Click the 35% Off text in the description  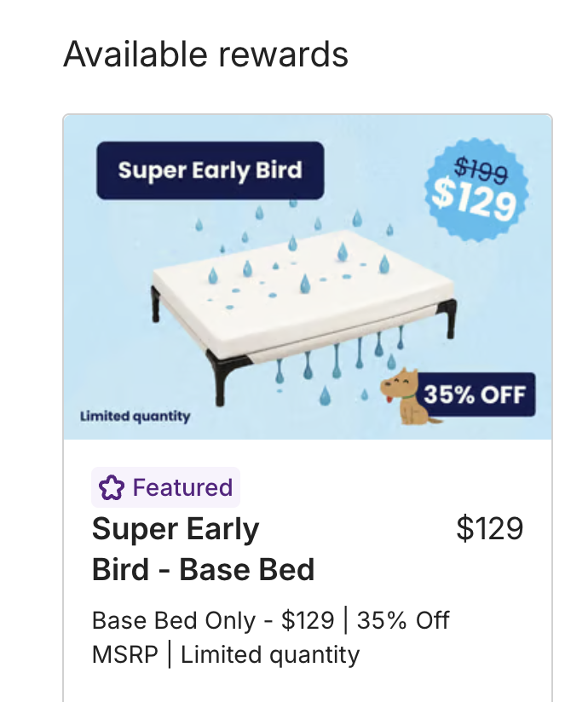[x=403, y=620]
